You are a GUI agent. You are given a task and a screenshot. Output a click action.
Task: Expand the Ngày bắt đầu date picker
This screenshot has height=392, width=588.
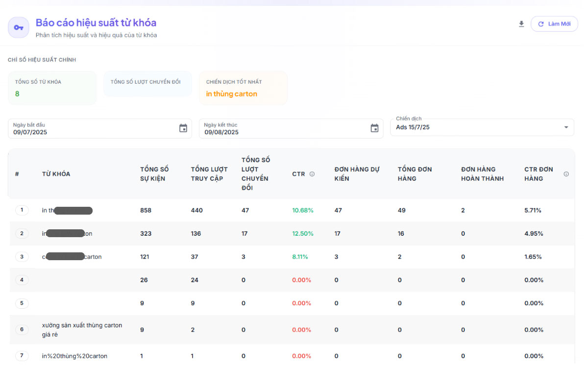click(98, 128)
